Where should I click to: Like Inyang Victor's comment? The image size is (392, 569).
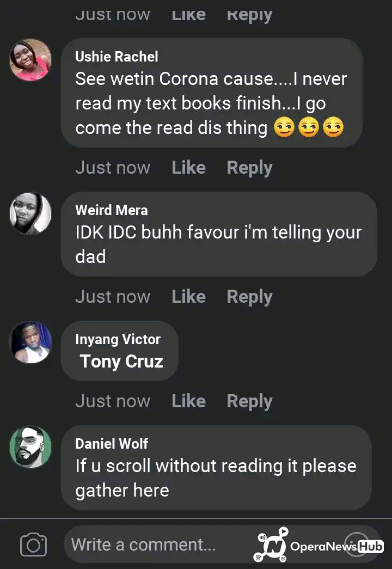(189, 401)
